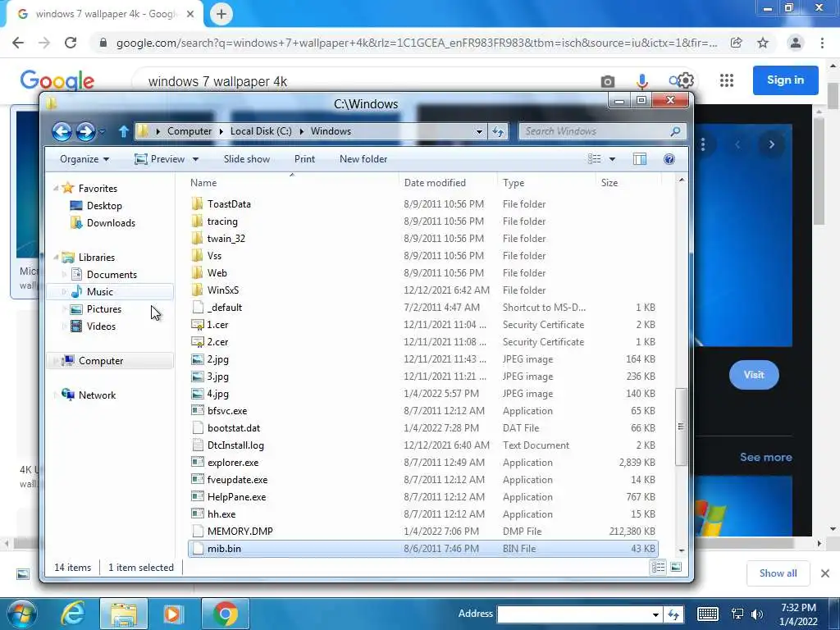Open Windows Start menu orb
840x630 pixels.
22,614
